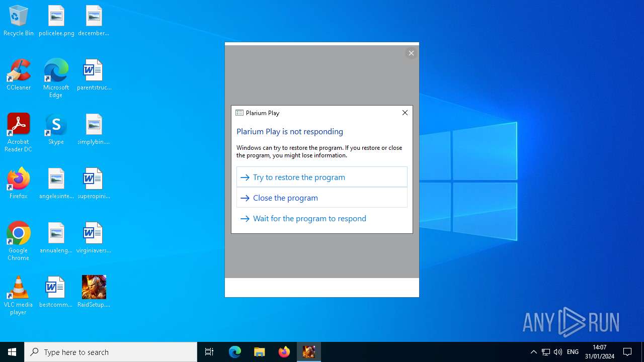The width and height of the screenshot is (644, 362).
Task: Select the simplybin... image file
Action: pyautogui.click(x=94, y=129)
